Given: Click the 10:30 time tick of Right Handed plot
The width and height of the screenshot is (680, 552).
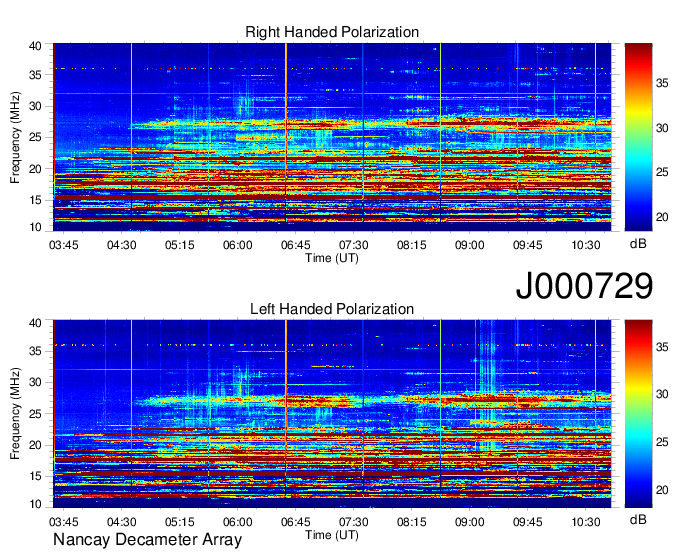Looking at the screenshot, I should [585, 245].
